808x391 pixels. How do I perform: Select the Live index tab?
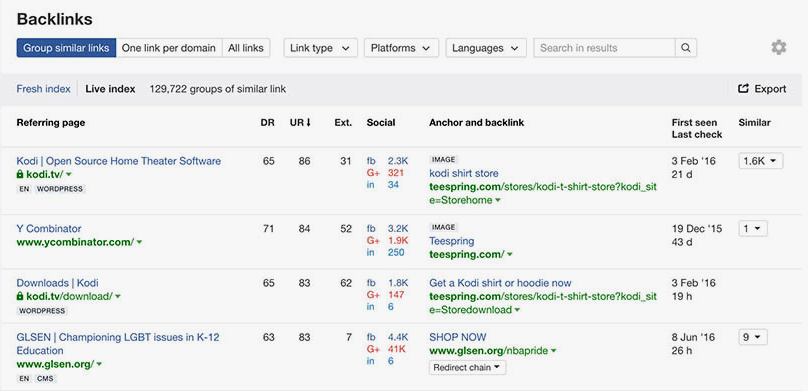(110, 89)
